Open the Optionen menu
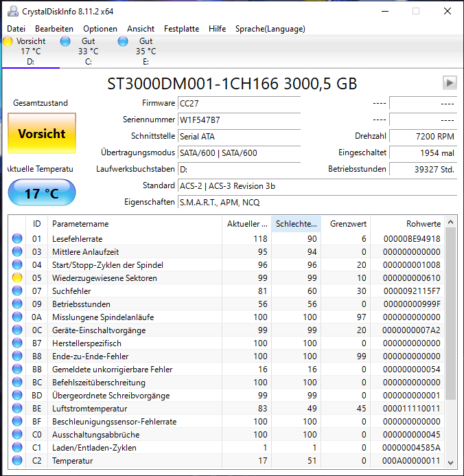 point(100,29)
